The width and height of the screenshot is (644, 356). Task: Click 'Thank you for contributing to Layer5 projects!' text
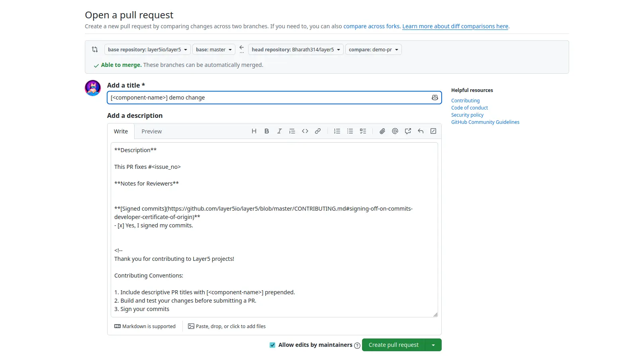click(x=174, y=259)
